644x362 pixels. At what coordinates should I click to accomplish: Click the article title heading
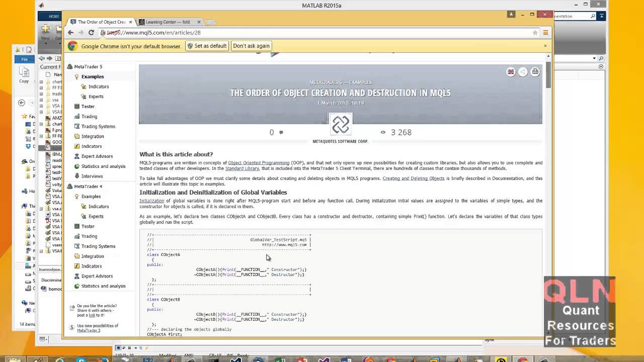point(340,93)
